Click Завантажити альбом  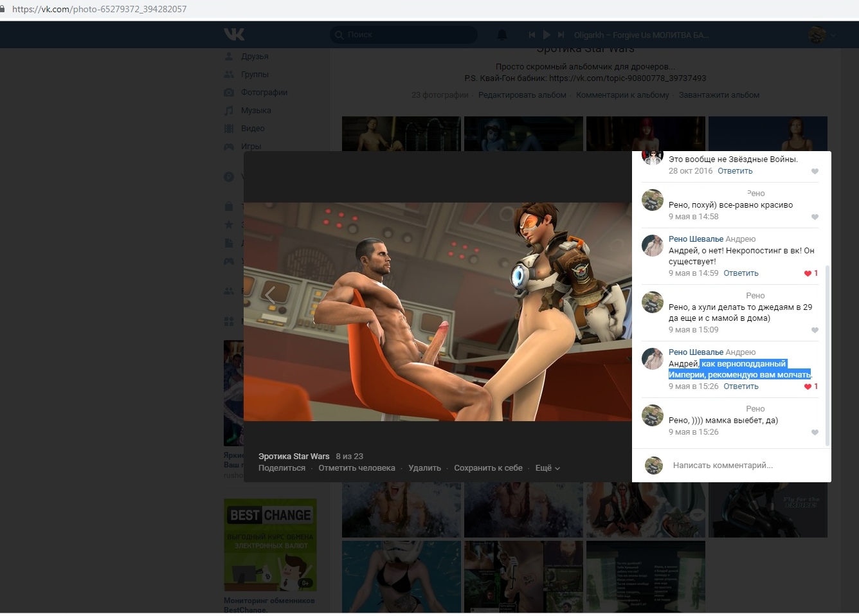(719, 95)
